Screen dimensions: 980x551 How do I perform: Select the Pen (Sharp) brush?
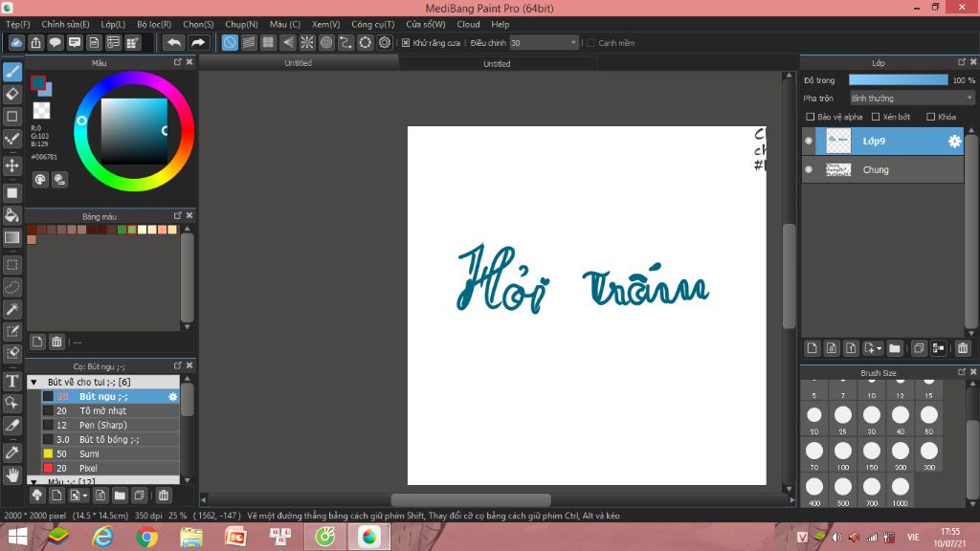(x=111, y=426)
